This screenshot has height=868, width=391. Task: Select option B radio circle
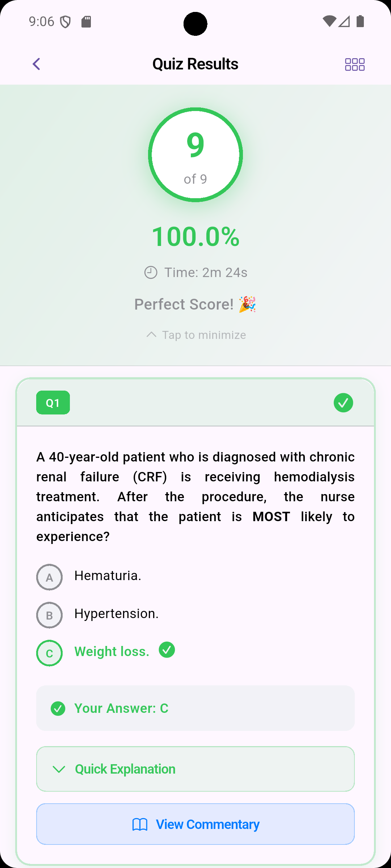coord(50,615)
